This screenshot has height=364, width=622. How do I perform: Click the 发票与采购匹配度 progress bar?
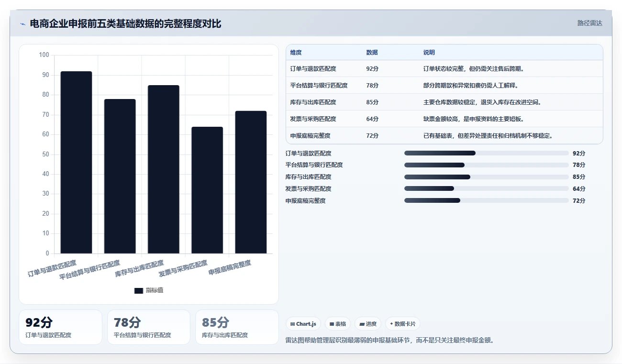[x=486, y=188]
